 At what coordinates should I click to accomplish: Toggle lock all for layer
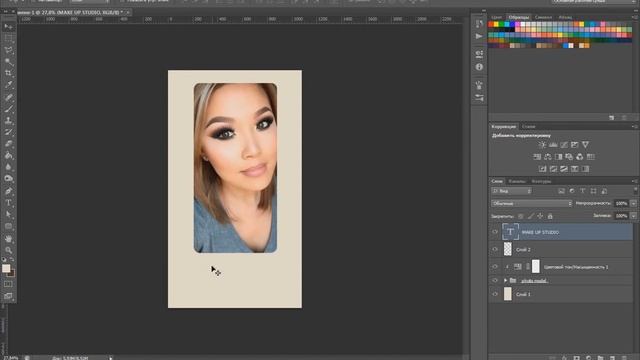point(550,216)
